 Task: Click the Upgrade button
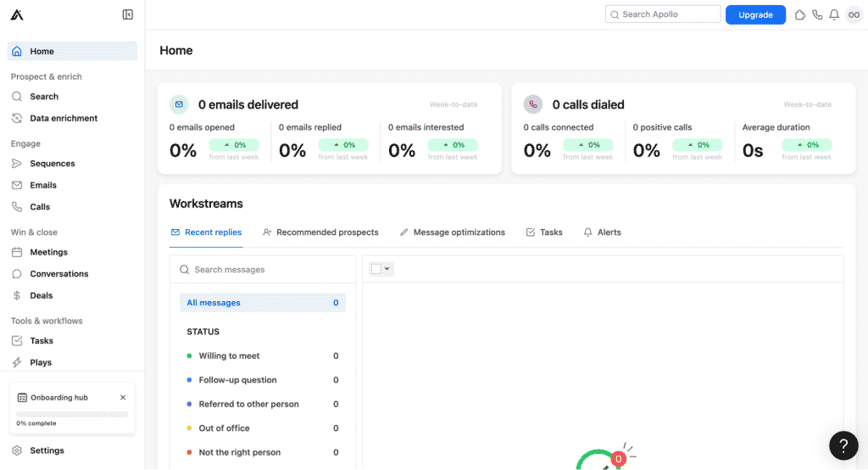(x=755, y=15)
